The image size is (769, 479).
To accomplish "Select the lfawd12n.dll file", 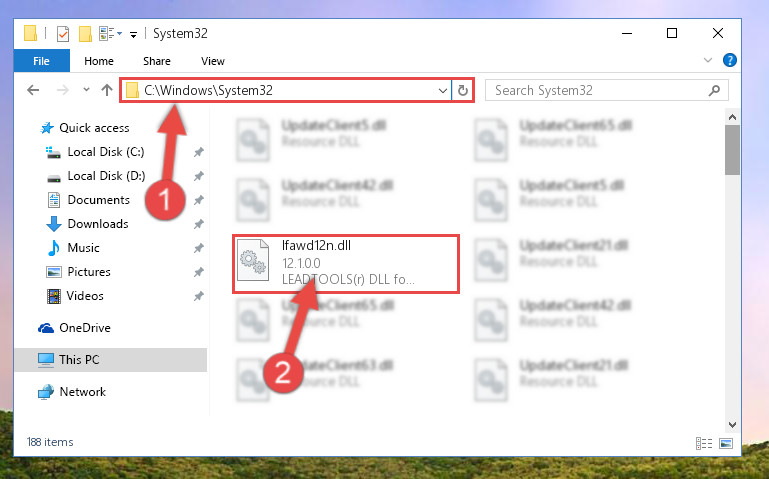I will (346, 264).
